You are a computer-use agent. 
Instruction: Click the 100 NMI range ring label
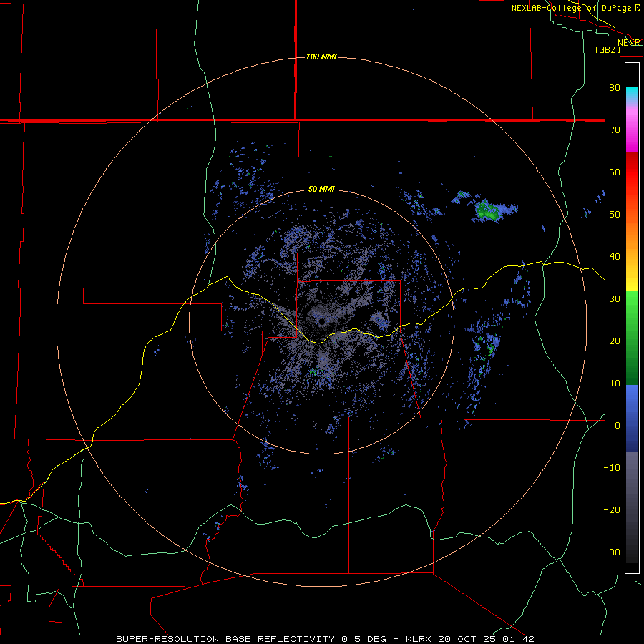[x=321, y=57]
